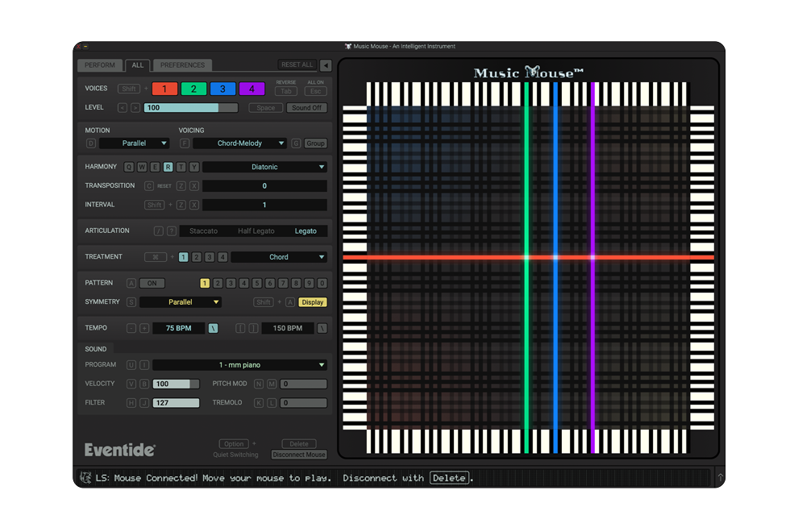Click the status bar up-arrow icon
Viewport: 798px width, 532px height.
pos(720,478)
